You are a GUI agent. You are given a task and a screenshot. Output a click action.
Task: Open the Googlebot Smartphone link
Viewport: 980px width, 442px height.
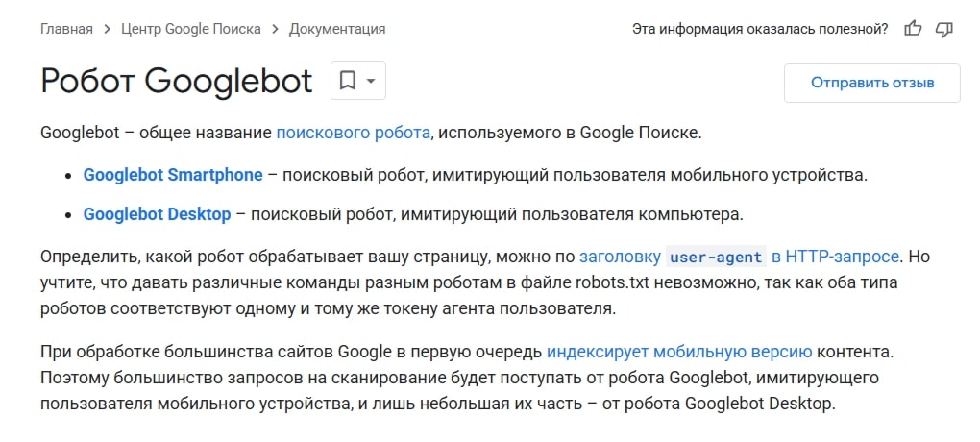pyautogui.click(x=173, y=175)
